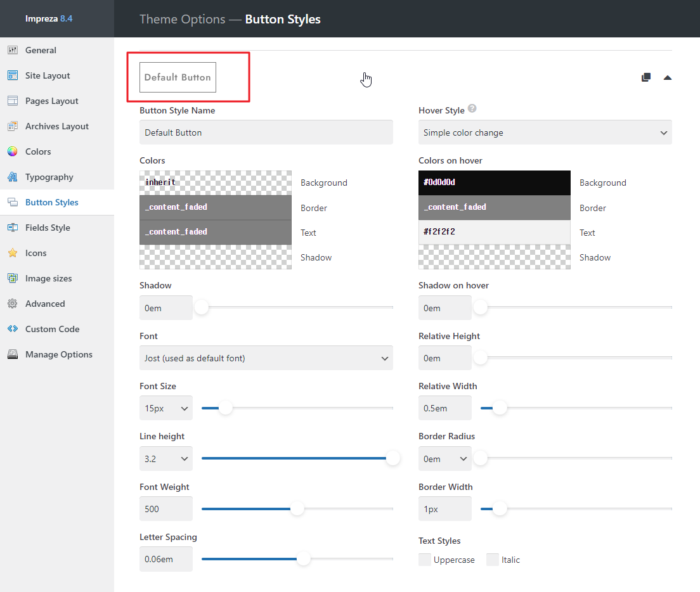Screen dimensions: 700x592
Task: Click the General sidebar icon
Action: click(x=13, y=50)
